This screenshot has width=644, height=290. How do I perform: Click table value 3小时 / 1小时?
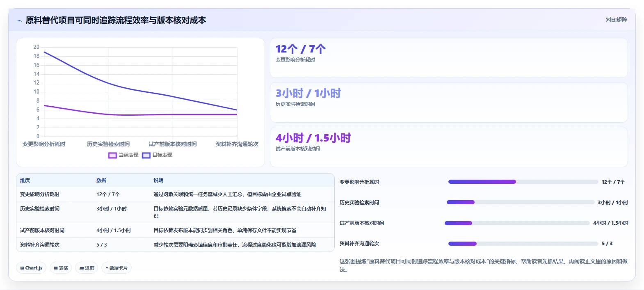point(112,209)
